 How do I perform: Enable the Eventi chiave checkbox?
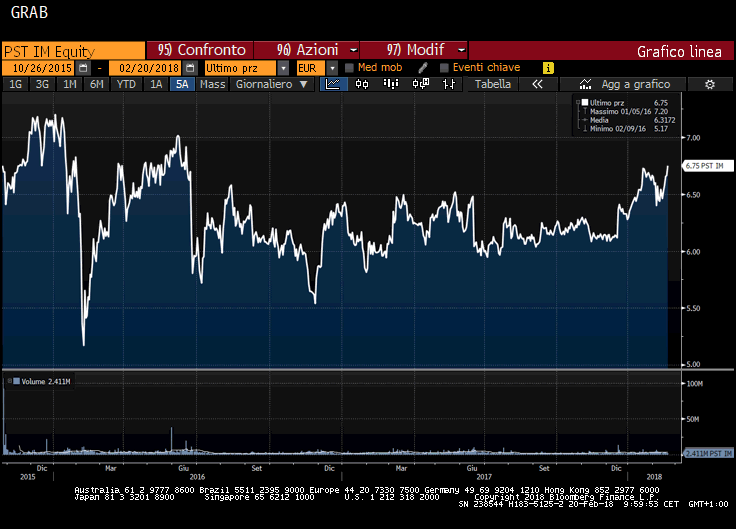[444, 68]
